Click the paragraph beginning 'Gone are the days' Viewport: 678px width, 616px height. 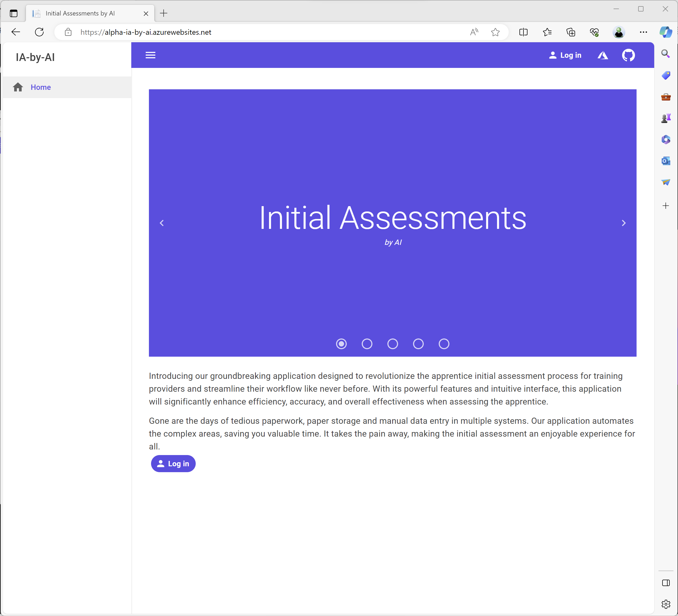tap(392, 434)
